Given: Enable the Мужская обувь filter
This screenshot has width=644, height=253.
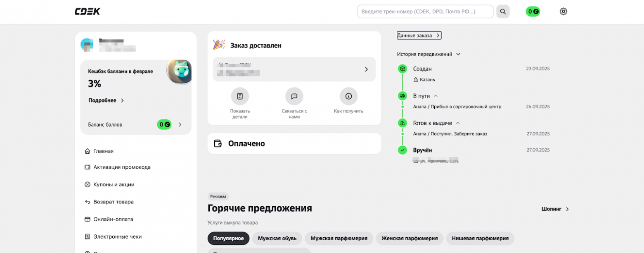Looking at the screenshot, I should pyautogui.click(x=277, y=238).
